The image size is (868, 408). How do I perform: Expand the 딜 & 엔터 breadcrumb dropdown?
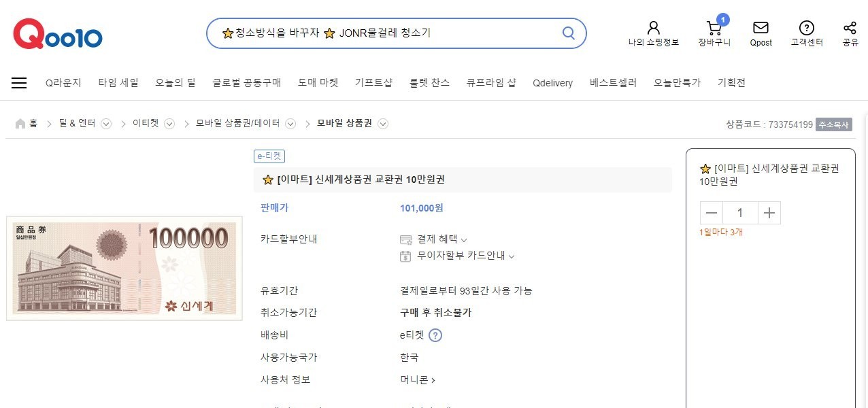[x=106, y=124]
